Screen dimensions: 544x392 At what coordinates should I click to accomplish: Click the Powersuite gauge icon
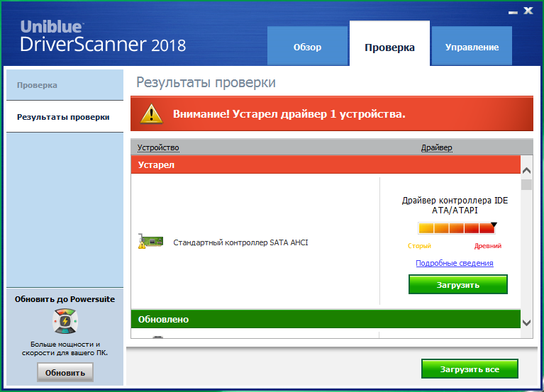click(x=65, y=321)
